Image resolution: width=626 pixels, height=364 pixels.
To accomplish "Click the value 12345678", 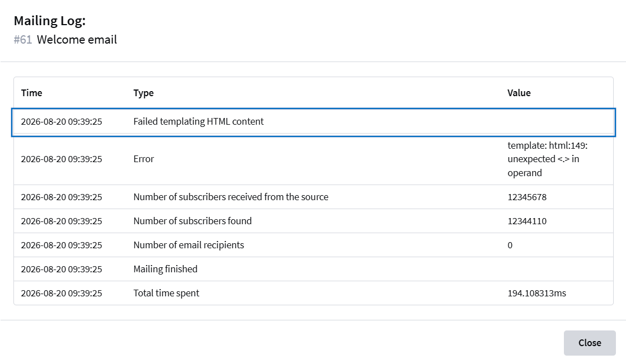I will pyautogui.click(x=527, y=197).
